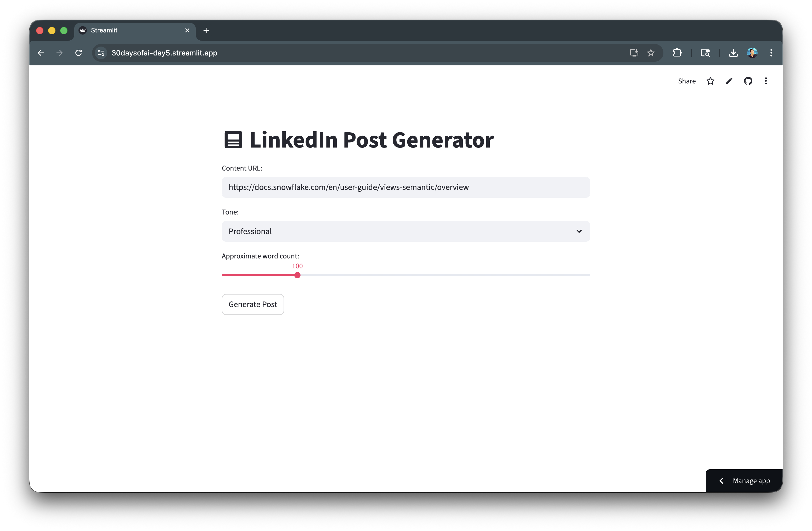This screenshot has width=812, height=531.
Task: Open a new browser tab
Action: pyautogui.click(x=206, y=30)
